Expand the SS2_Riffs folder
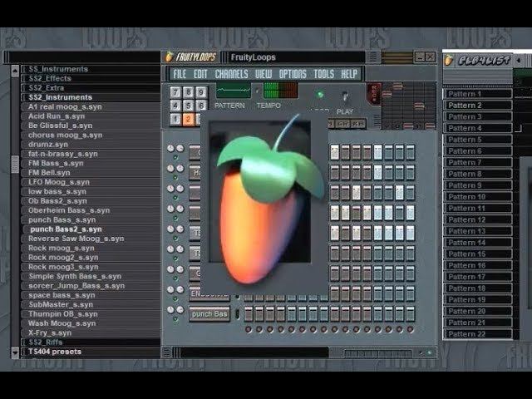532x399 pixels. tap(90, 342)
